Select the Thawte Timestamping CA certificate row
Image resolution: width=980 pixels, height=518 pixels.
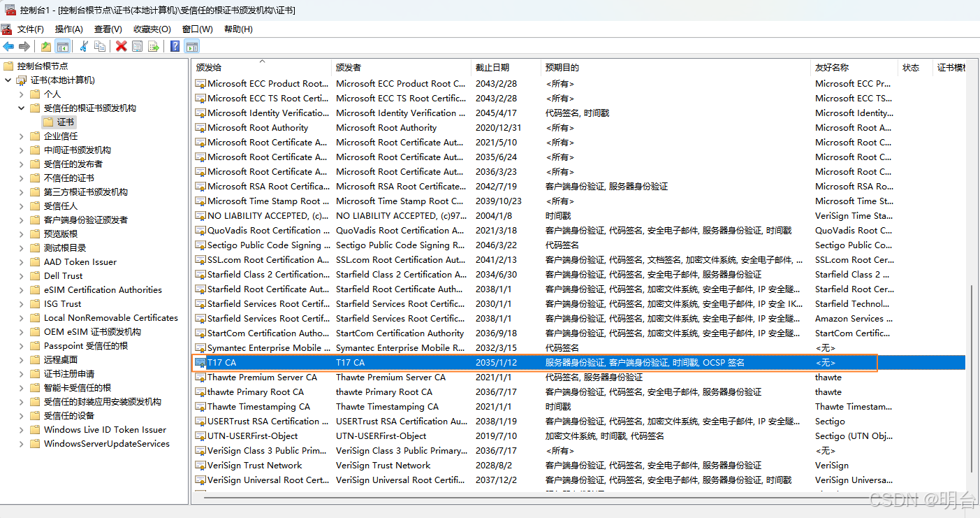[579, 407]
